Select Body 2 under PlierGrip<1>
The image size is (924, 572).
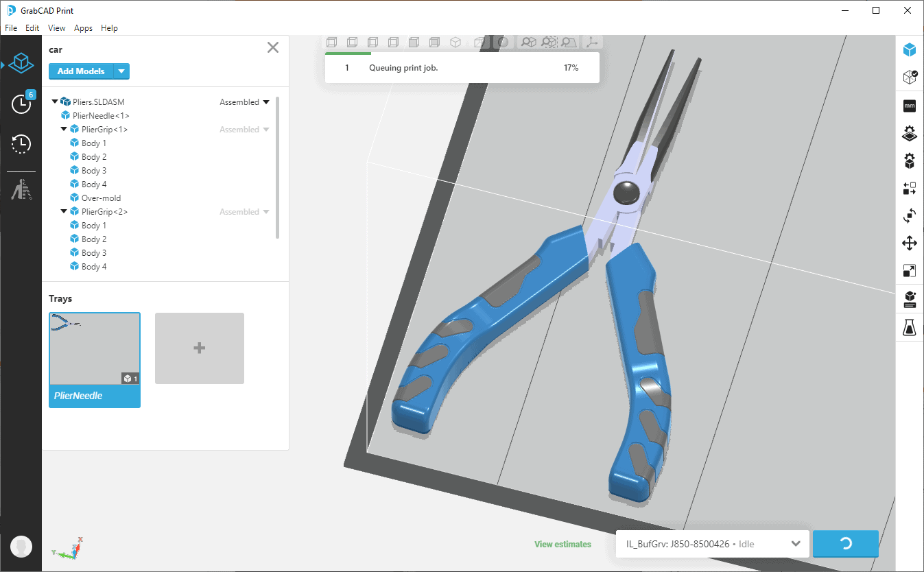(x=94, y=157)
